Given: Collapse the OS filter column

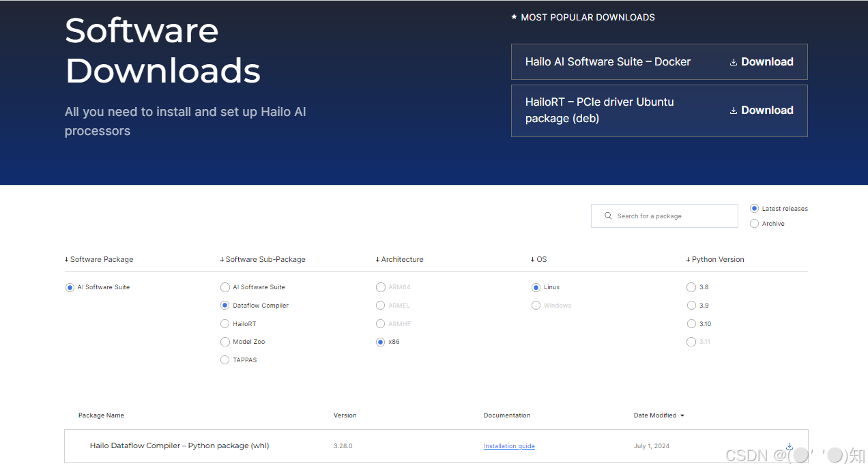Looking at the screenshot, I should 538,260.
